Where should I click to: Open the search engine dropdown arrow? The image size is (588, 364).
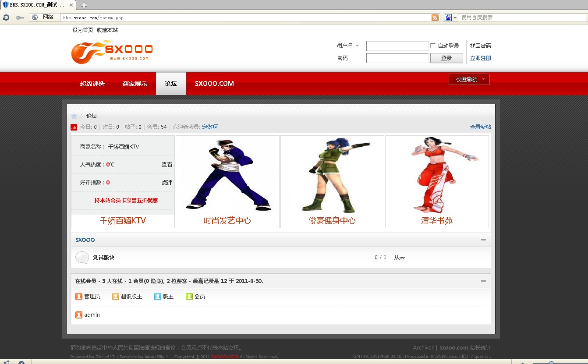[455, 18]
